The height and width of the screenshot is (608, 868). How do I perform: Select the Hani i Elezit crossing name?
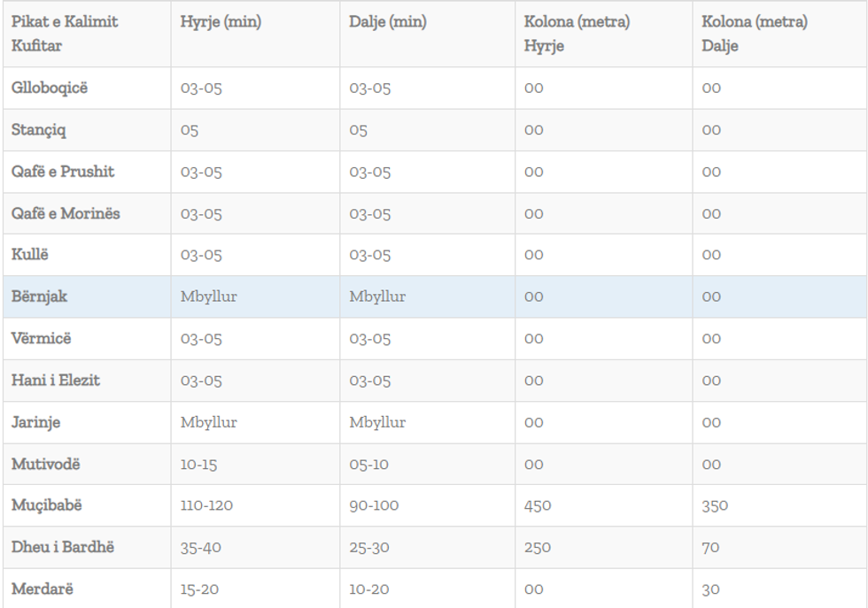point(56,381)
